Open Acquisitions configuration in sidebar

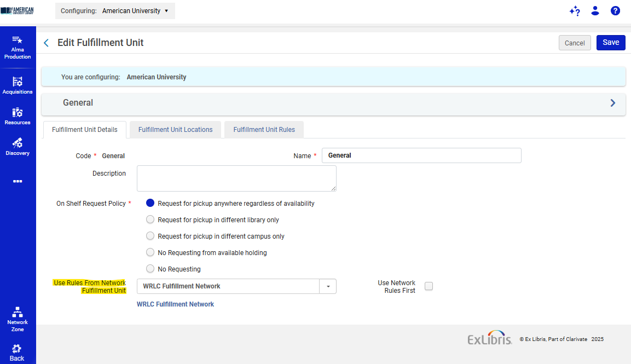[18, 82]
